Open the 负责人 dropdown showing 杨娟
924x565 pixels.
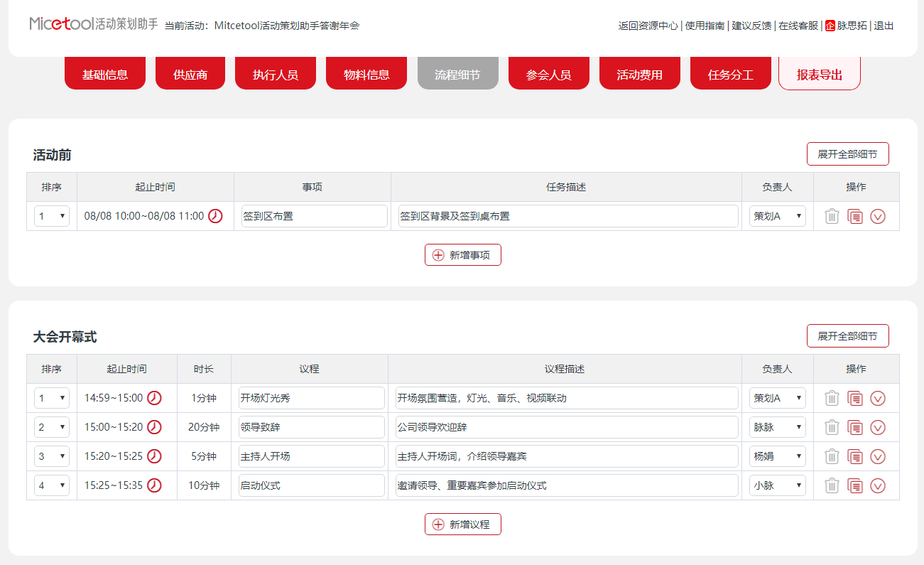[778, 456]
